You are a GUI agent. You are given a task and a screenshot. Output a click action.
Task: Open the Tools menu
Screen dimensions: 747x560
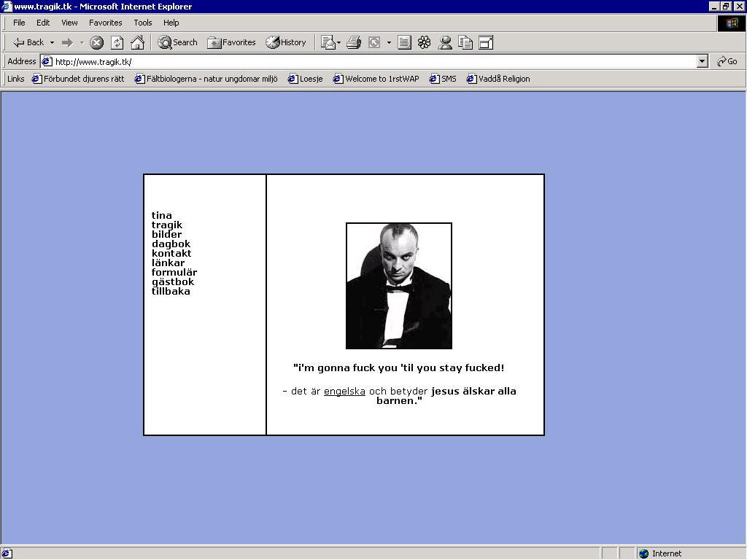(x=142, y=23)
